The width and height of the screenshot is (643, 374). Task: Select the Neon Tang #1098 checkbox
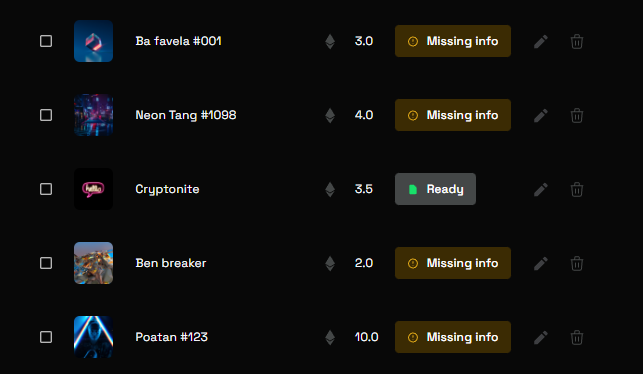click(x=46, y=115)
